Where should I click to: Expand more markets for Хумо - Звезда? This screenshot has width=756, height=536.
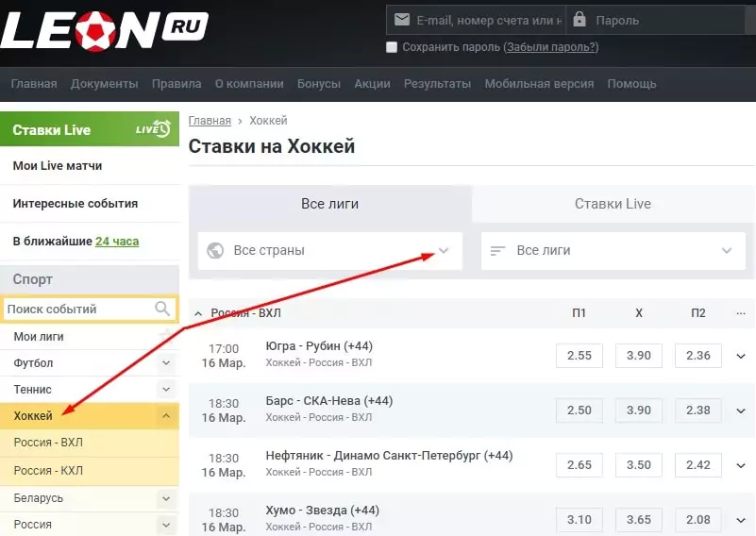click(x=741, y=520)
